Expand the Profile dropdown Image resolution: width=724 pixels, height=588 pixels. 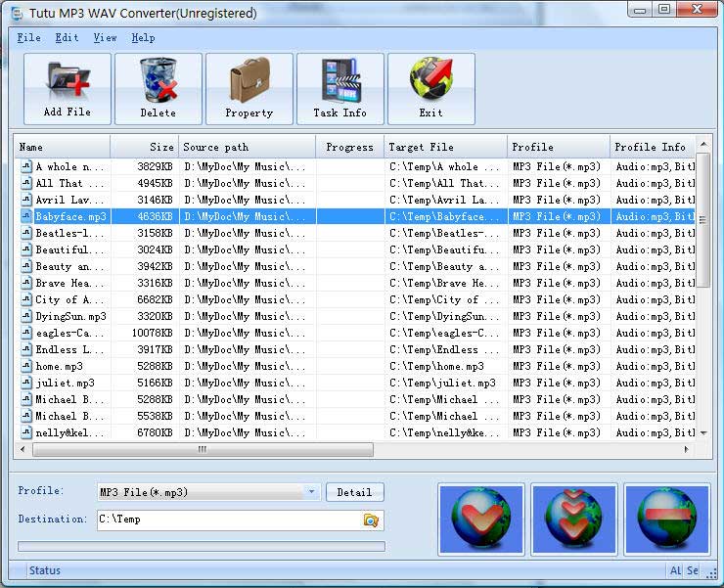312,492
